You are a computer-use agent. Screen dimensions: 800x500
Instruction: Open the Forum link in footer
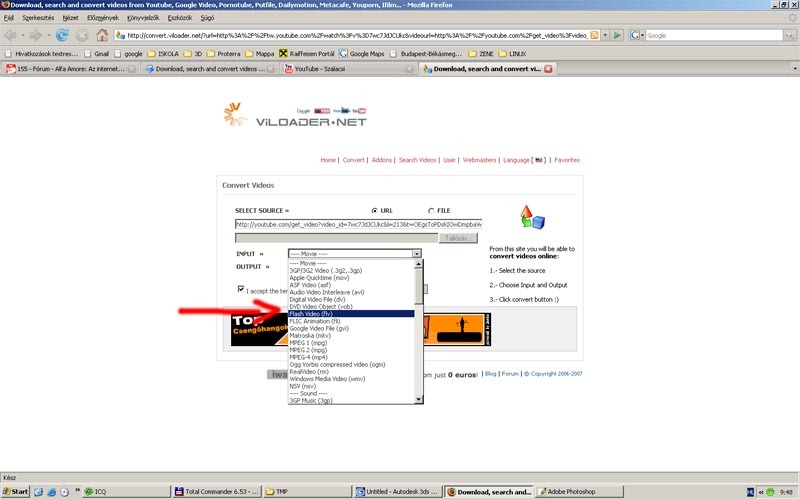(510, 374)
